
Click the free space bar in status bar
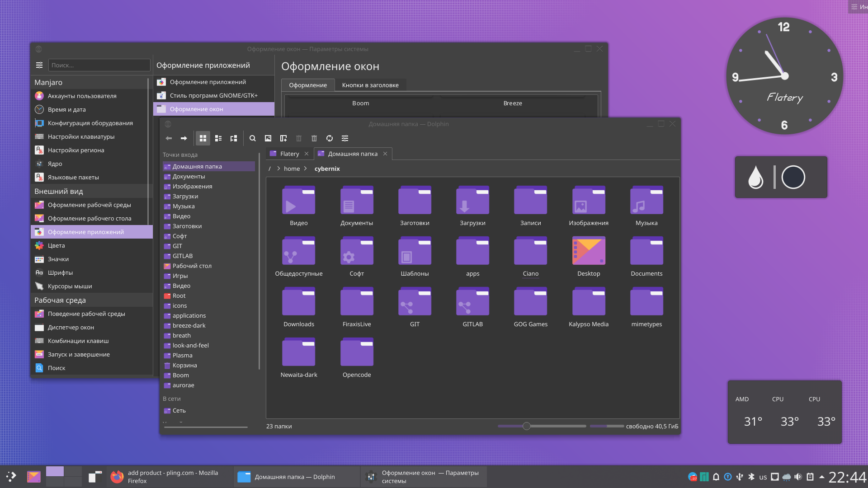(607, 426)
